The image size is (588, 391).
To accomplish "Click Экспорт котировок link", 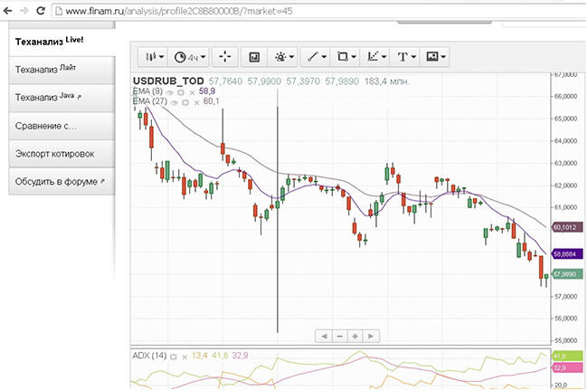I will coord(57,154).
